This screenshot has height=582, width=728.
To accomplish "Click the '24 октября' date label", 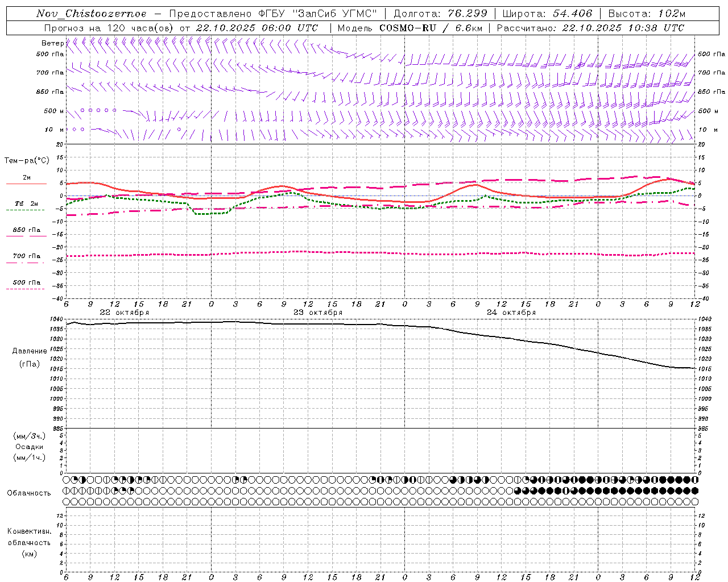I will [x=511, y=313].
